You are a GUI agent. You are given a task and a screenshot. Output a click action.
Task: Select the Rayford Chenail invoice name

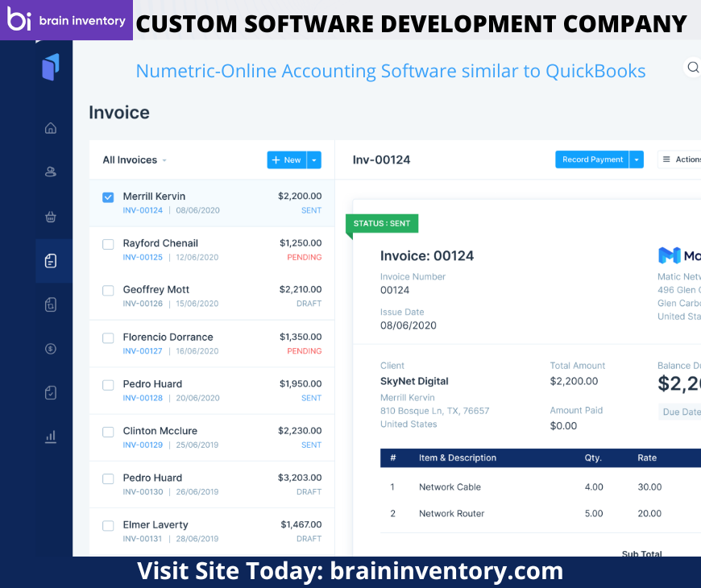pyautogui.click(x=160, y=243)
